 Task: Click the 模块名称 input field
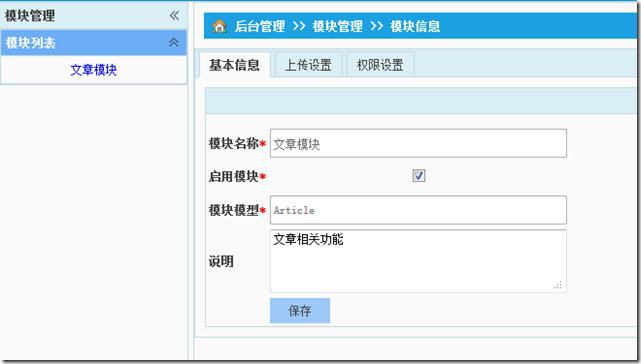[x=418, y=144]
